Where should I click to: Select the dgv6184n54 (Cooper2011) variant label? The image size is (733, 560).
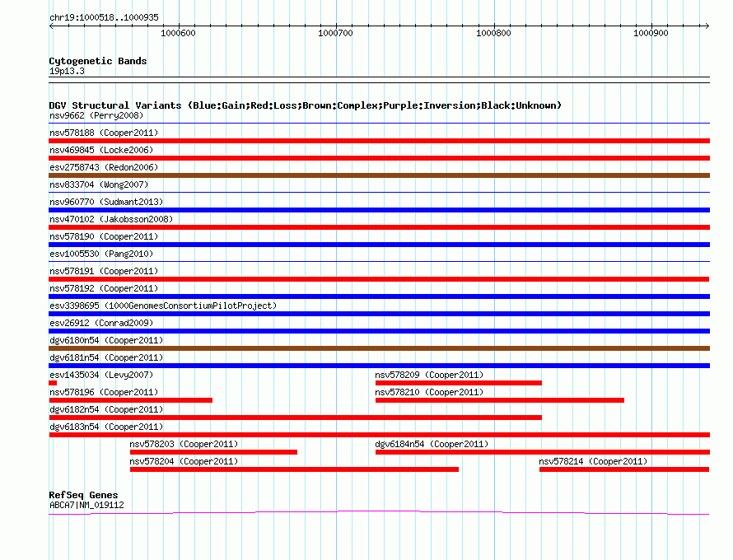click(x=432, y=444)
